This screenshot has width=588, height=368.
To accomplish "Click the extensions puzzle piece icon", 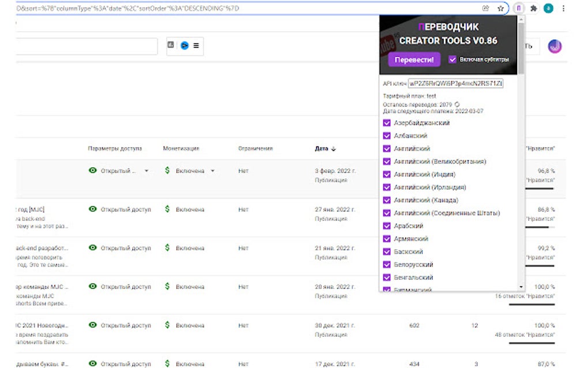I will (535, 9).
